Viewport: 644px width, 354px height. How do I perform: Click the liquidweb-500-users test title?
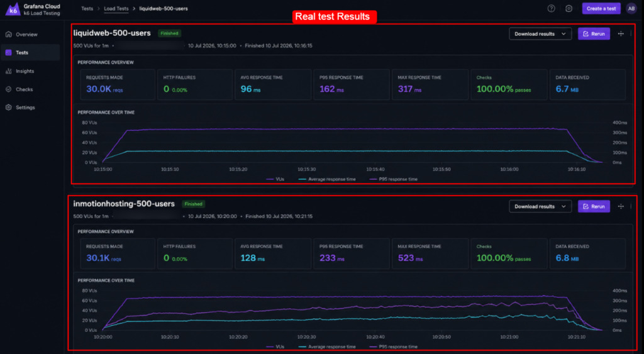(x=112, y=33)
